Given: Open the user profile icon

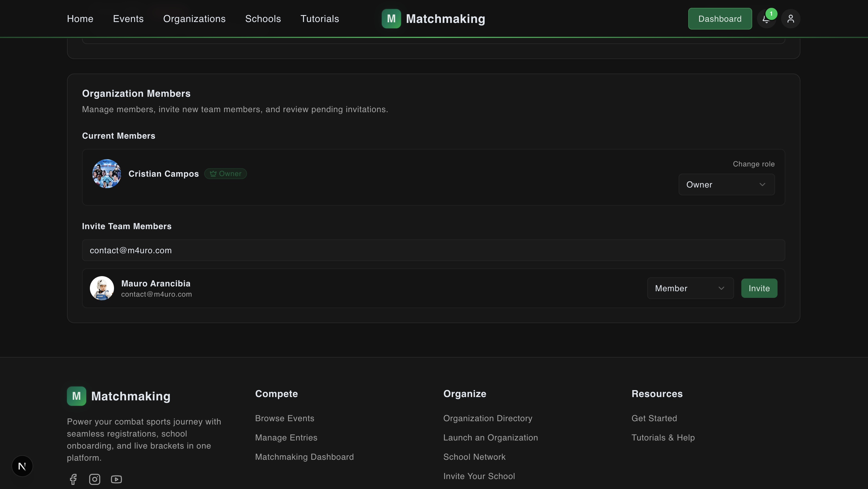Looking at the screenshot, I should tap(790, 19).
